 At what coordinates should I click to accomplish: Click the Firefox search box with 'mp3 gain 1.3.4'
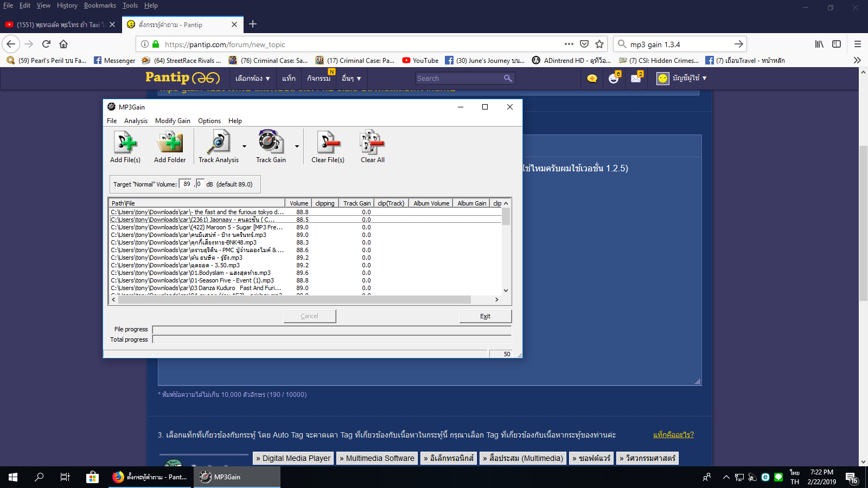680,44
